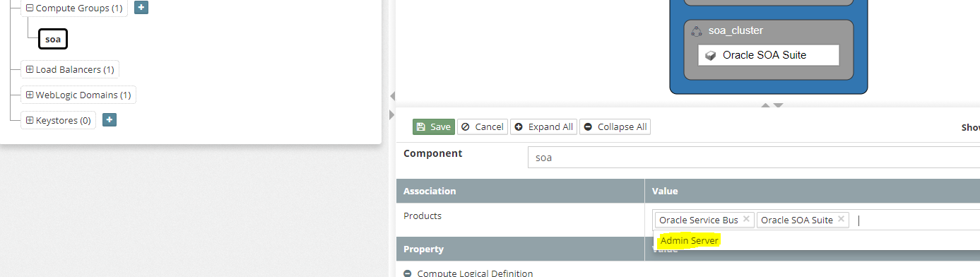Expand the Load Balancers tree node

30,69
